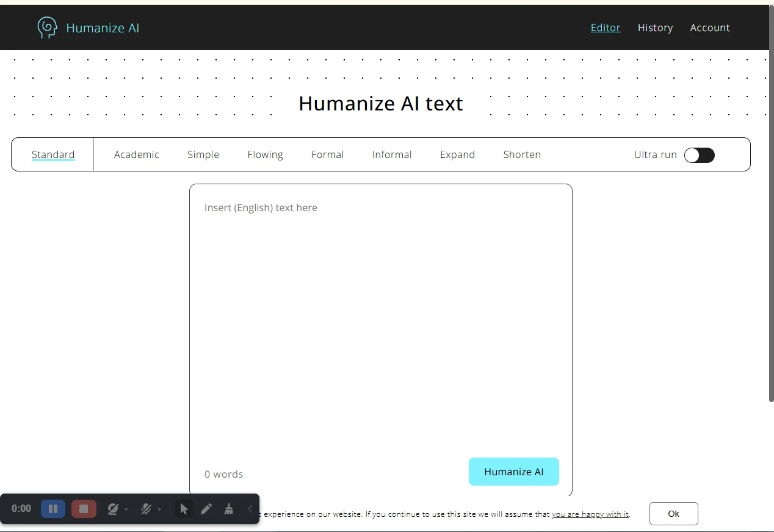The height and width of the screenshot is (532, 774).
Task: Open the 'you are happy with it' link
Action: pyautogui.click(x=590, y=514)
